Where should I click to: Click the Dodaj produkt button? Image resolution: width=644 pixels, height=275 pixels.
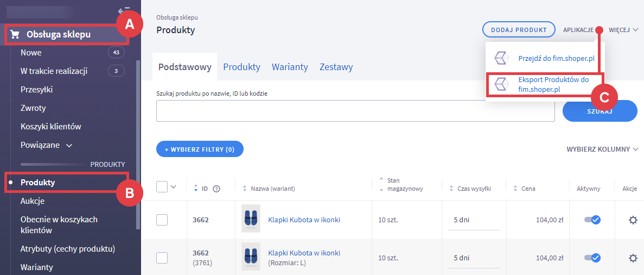tap(518, 30)
